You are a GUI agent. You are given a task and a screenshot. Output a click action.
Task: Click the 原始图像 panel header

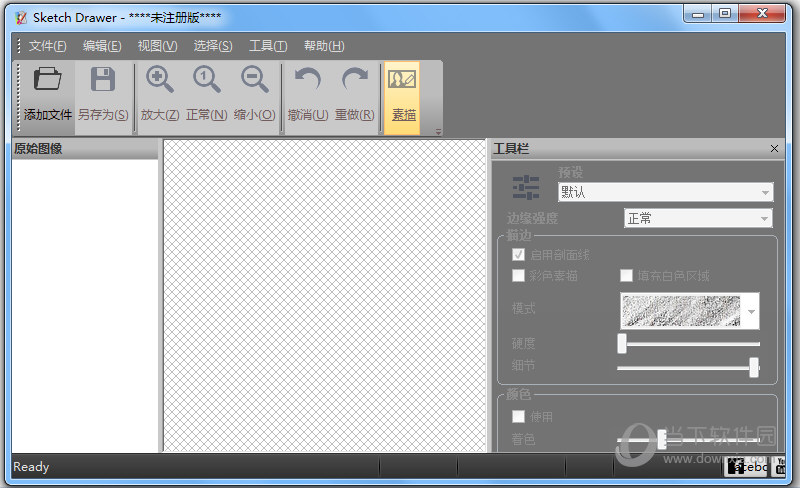85,149
